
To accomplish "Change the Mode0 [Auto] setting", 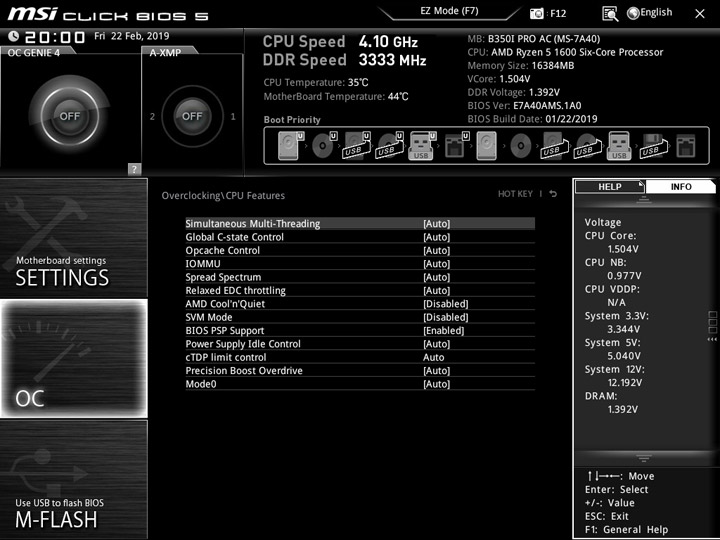I will coord(436,384).
